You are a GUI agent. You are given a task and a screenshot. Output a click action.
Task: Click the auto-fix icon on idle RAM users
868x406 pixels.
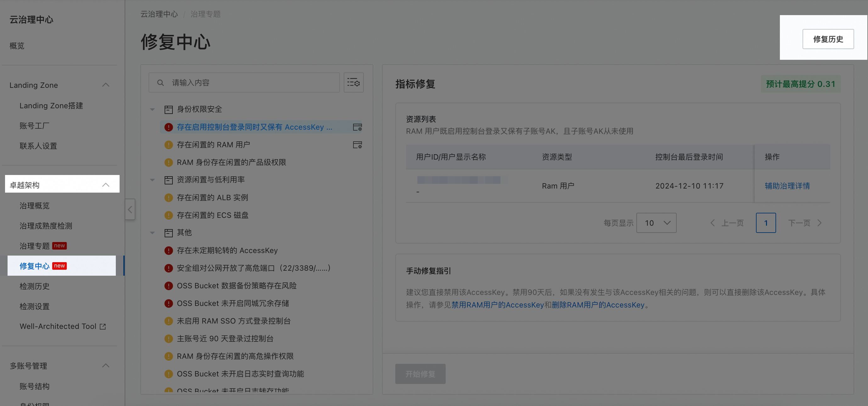coord(357,145)
